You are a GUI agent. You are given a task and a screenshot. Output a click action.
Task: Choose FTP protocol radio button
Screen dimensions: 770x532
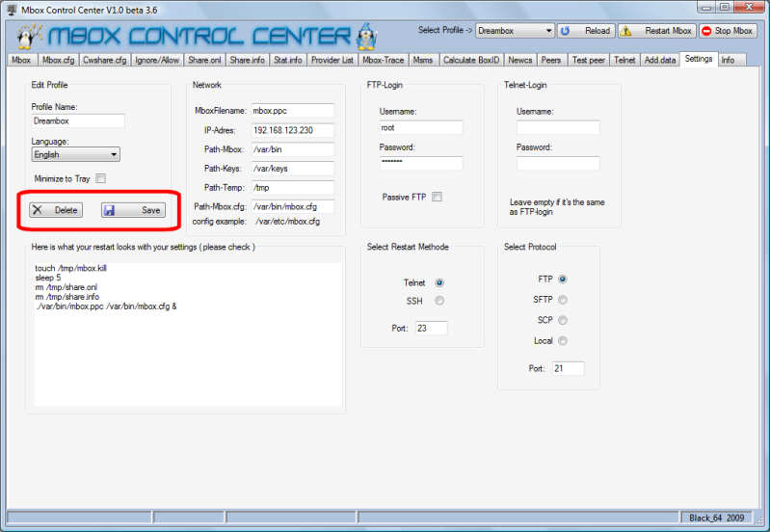563,279
